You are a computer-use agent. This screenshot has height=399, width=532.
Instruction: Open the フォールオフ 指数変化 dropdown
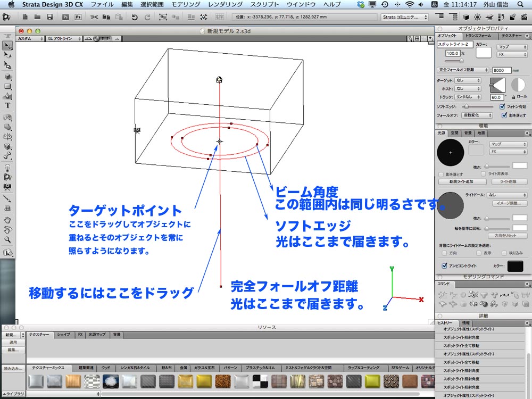(x=477, y=115)
